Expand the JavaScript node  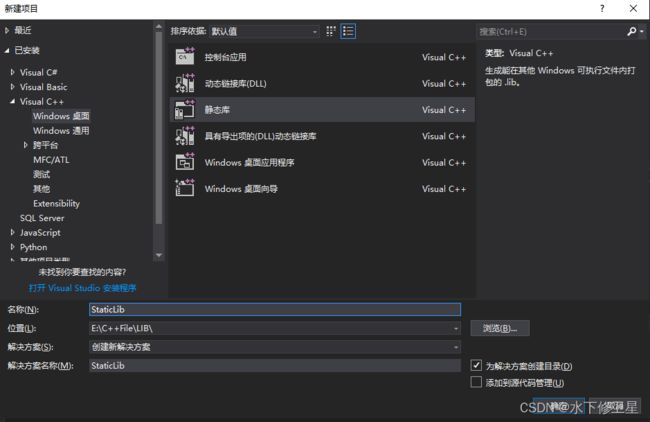point(12,232)
